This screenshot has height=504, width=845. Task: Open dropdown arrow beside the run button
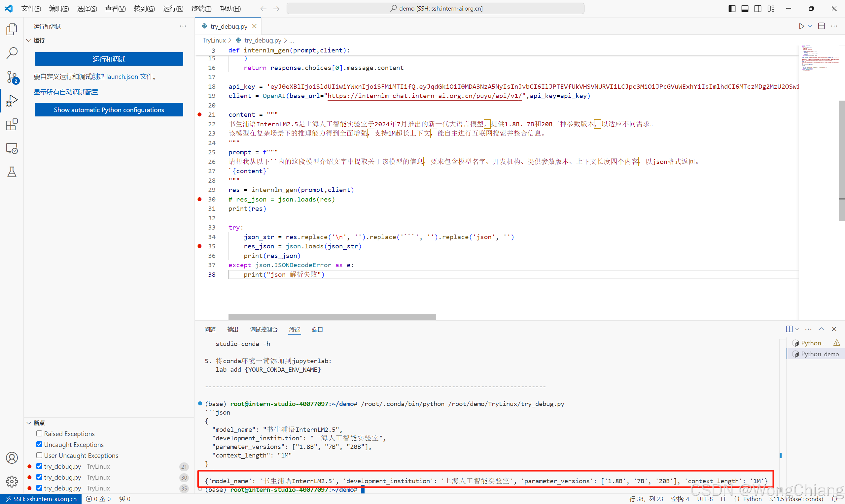pos(810,26)
